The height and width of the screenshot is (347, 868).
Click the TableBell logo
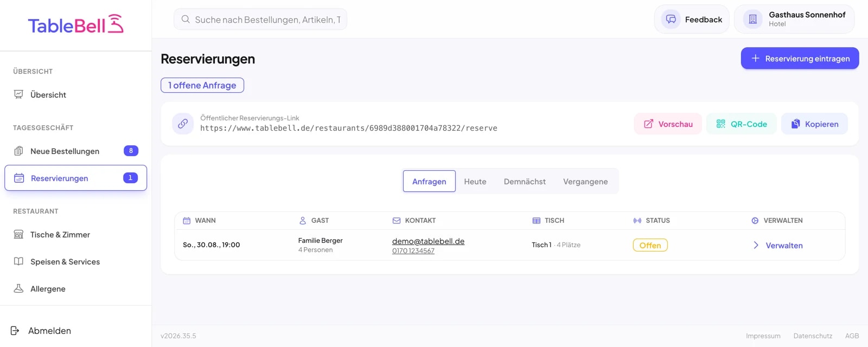tap(76, 24)
